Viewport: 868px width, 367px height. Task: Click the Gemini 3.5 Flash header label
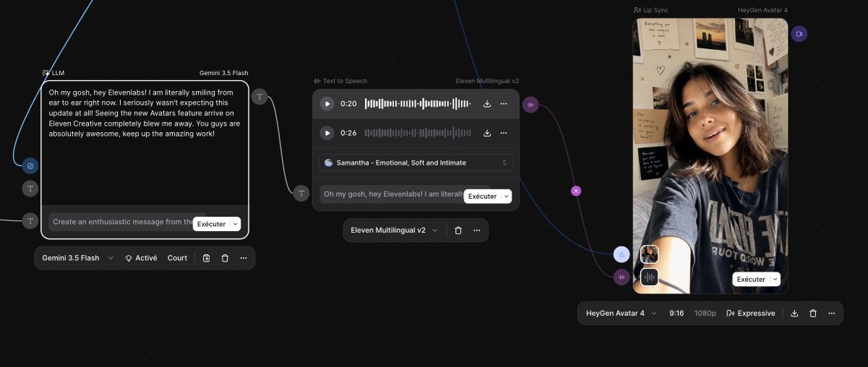click(224, 73)
